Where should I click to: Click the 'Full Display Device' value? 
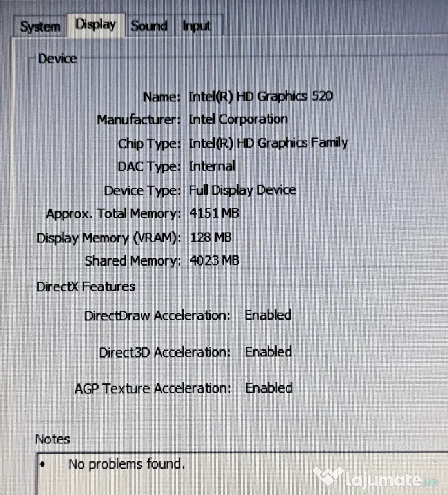[242, 190]
